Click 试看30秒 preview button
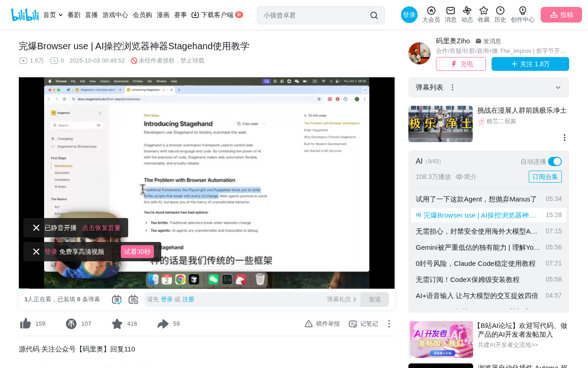 pyautogui.click(x=137, y=252)
